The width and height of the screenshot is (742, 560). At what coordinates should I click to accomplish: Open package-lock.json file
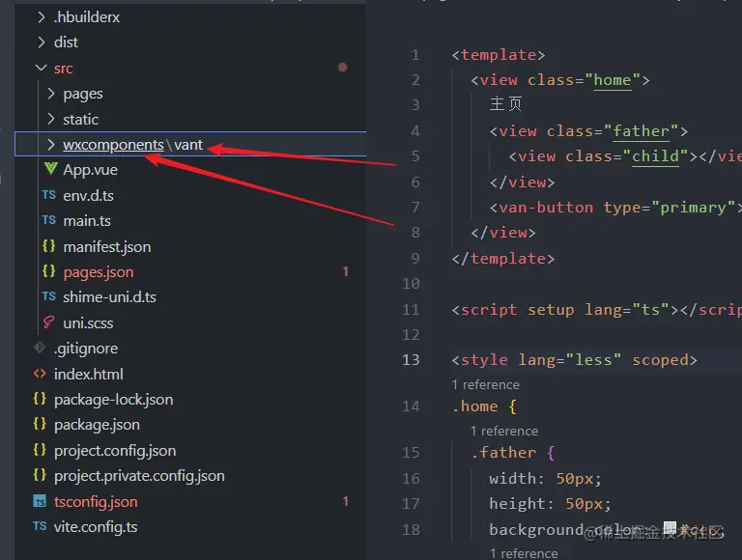tap(114, 400)
